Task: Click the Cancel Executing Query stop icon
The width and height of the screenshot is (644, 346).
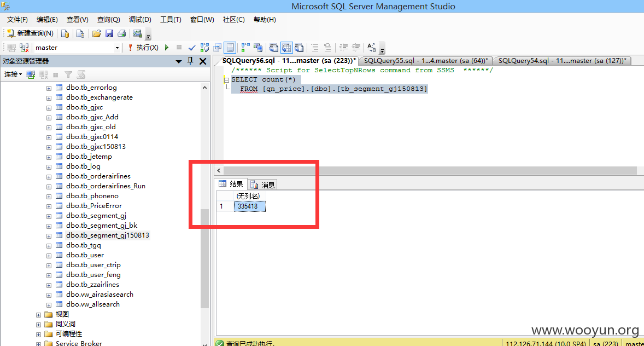Action: click(x=179, y=48)
